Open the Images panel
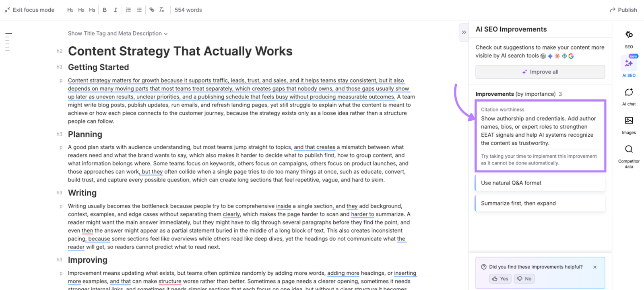The height and width of the screenshot is (290, 644). click(628, 125)
